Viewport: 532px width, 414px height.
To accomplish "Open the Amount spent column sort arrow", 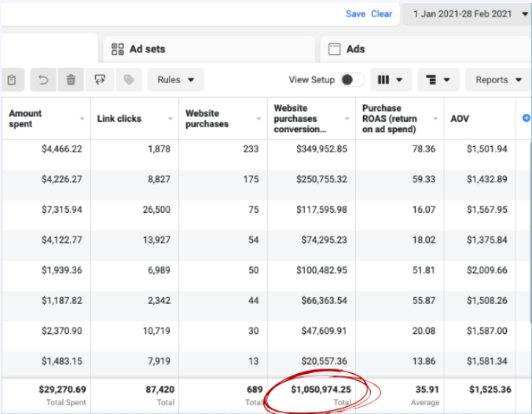I will [x=83, y=119].
